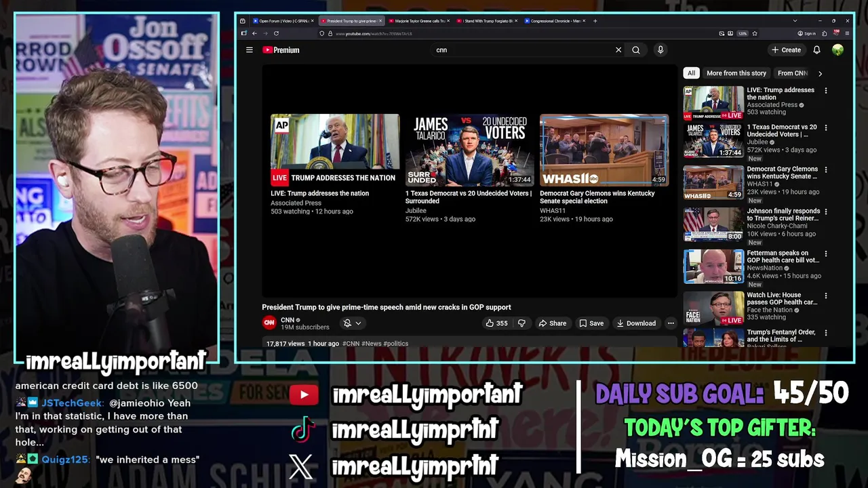Click the CNN channel avatar
Screen dimensions: 868x488
(269, 323)
